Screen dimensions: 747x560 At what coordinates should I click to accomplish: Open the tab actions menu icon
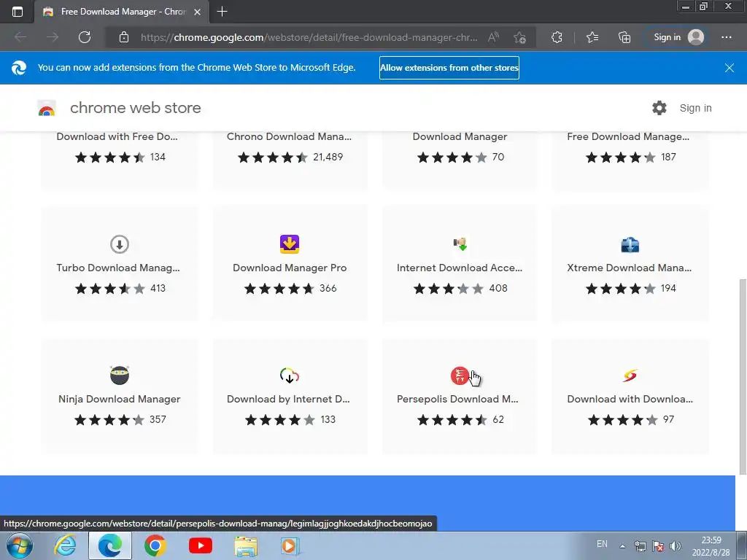pos(18,12)
